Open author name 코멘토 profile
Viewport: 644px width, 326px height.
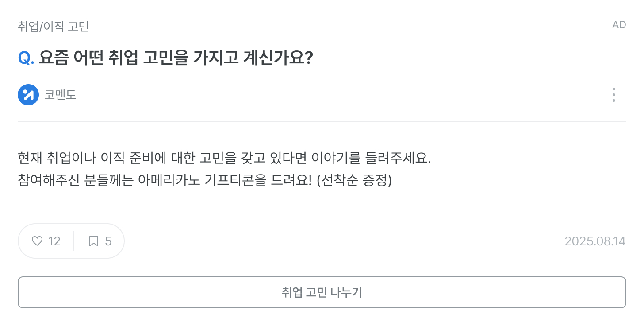tap(60, 95)
